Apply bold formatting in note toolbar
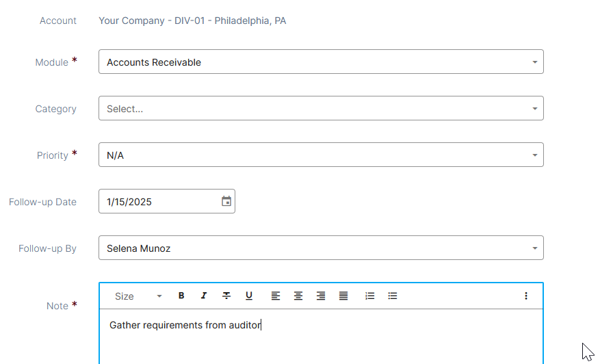This screenshot has width=600, height=364. click(181, 296)
